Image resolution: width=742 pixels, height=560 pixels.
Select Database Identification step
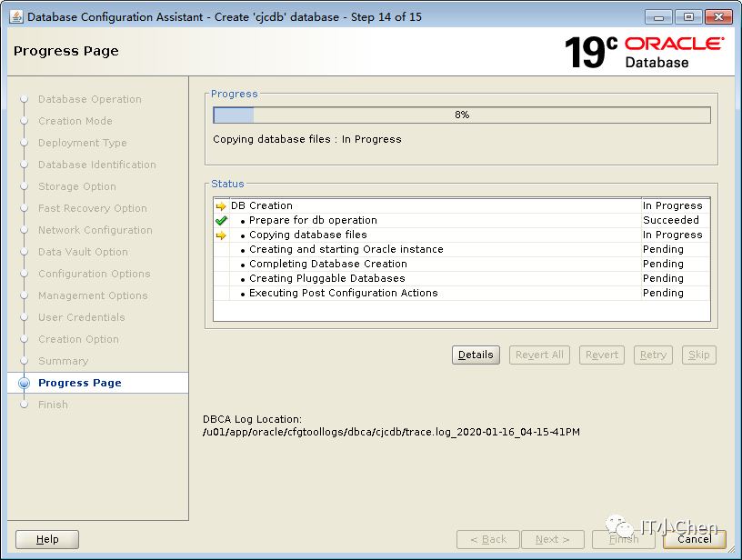pos(97,165)
